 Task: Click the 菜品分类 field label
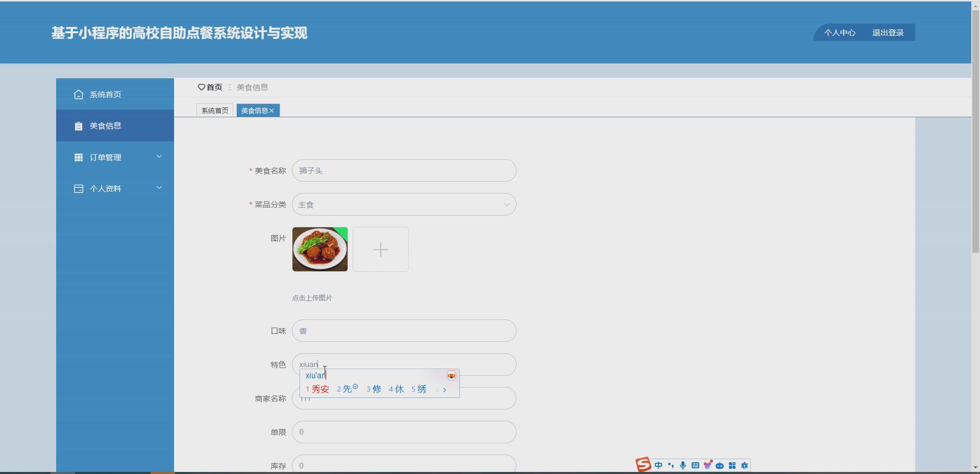click(x=271, y=205)
